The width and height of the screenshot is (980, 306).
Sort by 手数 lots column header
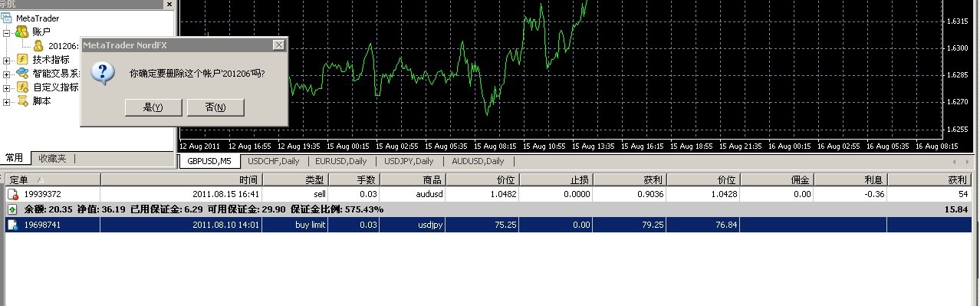click(x=354, y=179)
